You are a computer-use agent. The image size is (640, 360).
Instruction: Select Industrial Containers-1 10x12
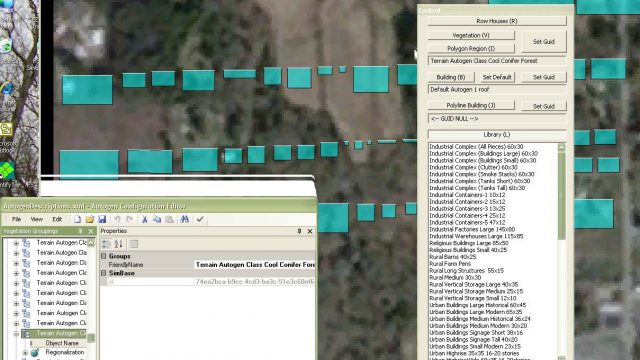[x=467, y=195]
